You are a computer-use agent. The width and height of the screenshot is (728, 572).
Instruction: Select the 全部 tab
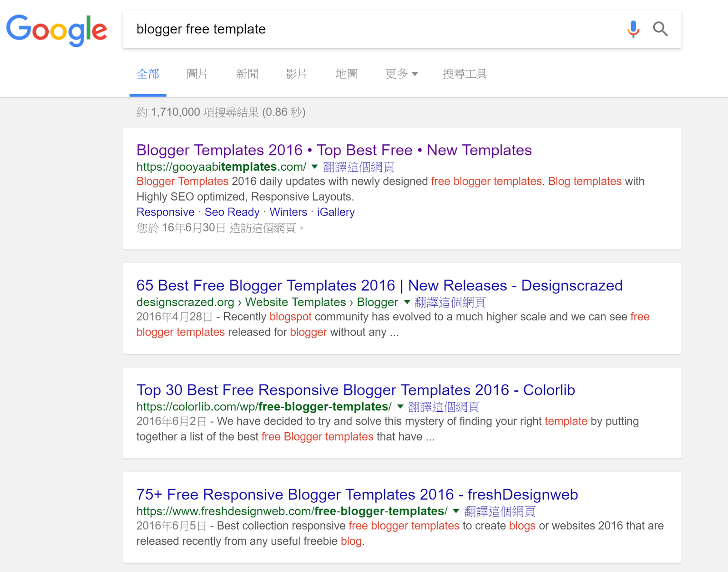tap(148, 74)
